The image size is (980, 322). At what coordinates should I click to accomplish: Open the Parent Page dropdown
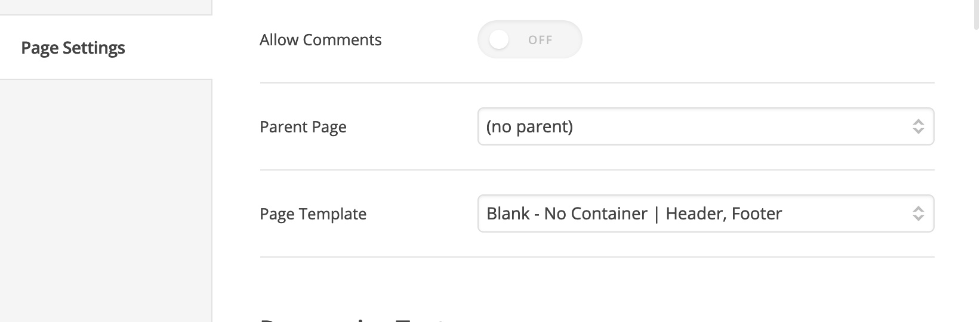(705, 126)
